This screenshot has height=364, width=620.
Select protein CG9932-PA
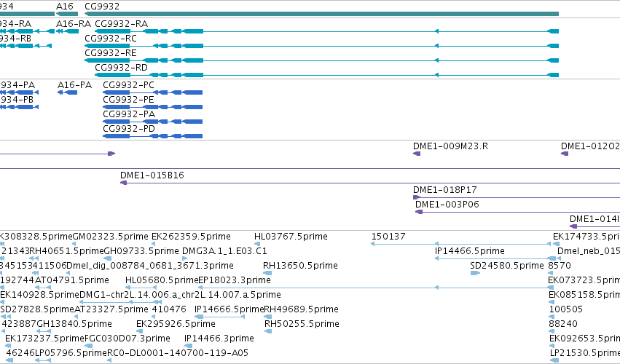pos(152,122)
